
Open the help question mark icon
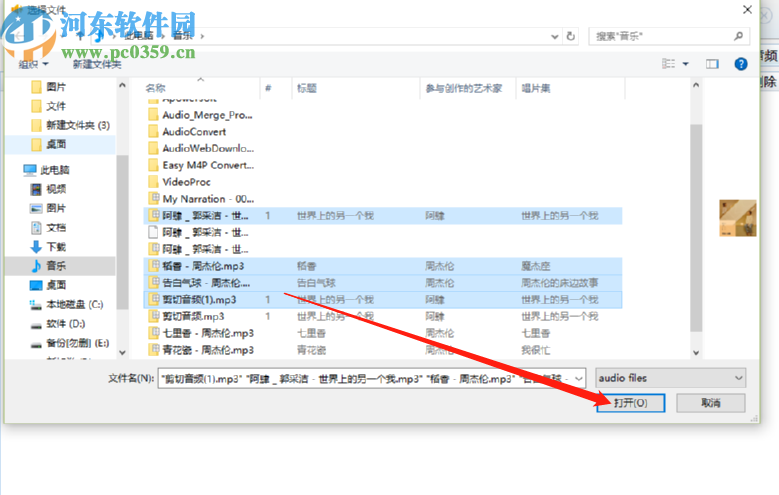(x=740, y=64)
